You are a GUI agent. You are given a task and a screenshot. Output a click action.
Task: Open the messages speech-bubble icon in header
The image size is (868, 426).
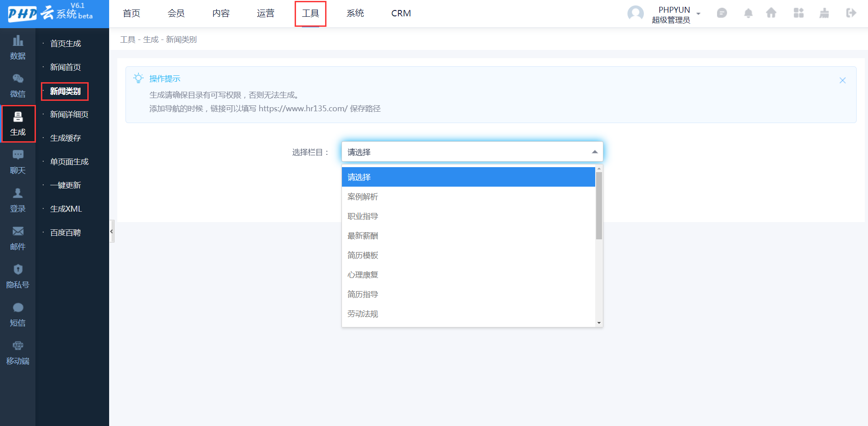pos(722,13)
